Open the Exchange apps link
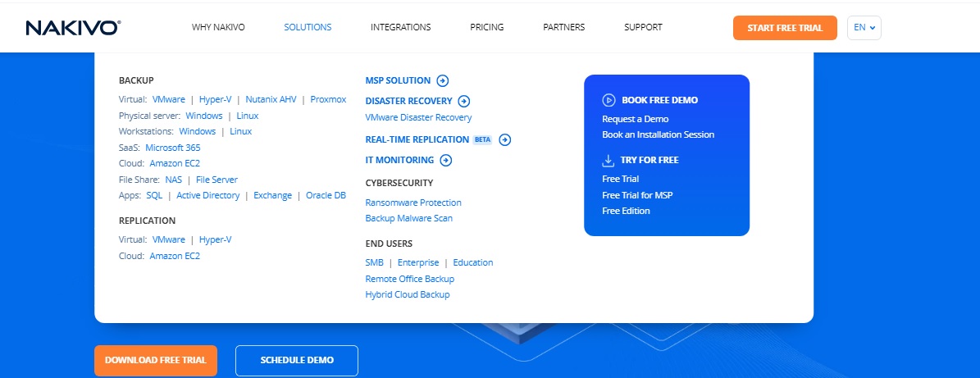Screen dimensions: 980x378 click(272, 196)
